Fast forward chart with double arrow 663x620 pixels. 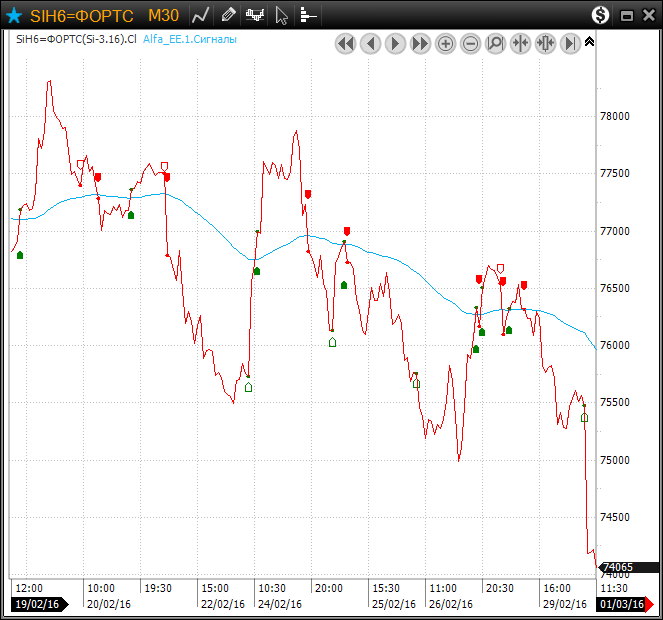pos(420,43)
